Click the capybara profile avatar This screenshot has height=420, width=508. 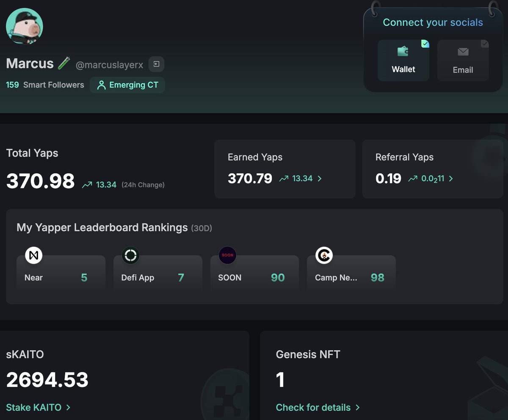(25, 26)
